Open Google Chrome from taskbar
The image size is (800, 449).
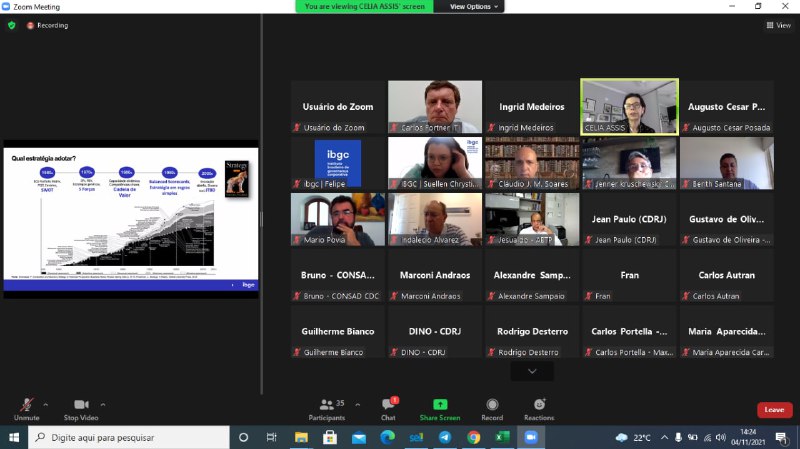click(473, 437)
